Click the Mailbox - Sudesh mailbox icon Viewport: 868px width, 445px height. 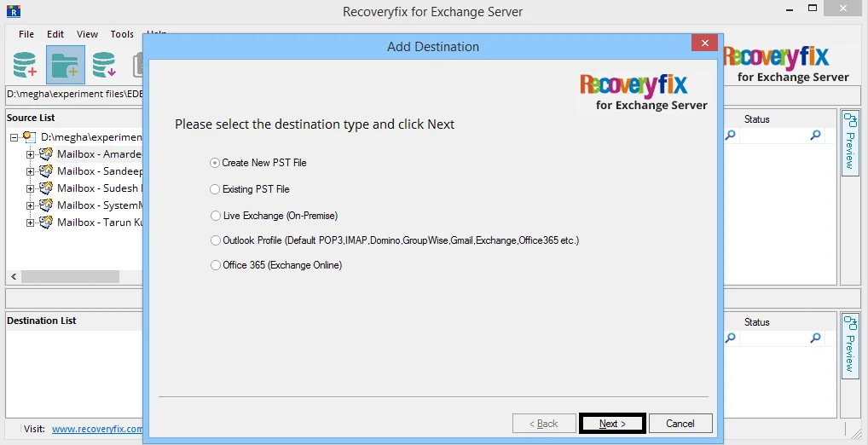point(47,188)
